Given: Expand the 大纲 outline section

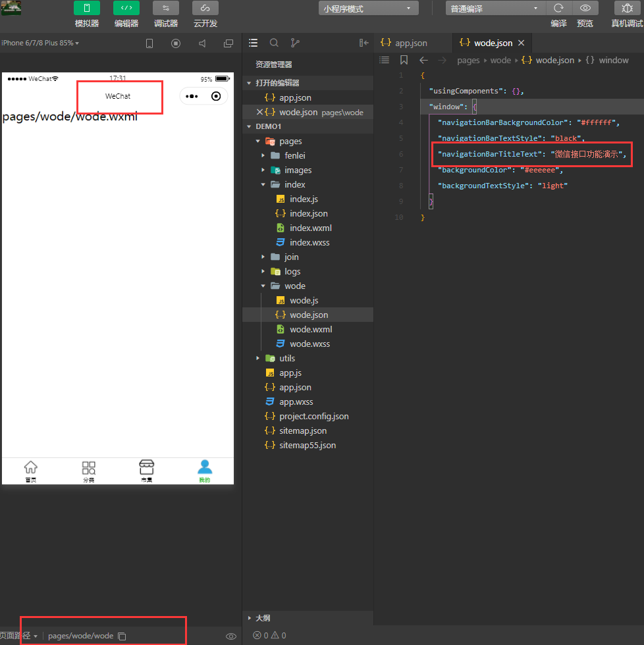Looking at the screenshot, I should point(249,618).
